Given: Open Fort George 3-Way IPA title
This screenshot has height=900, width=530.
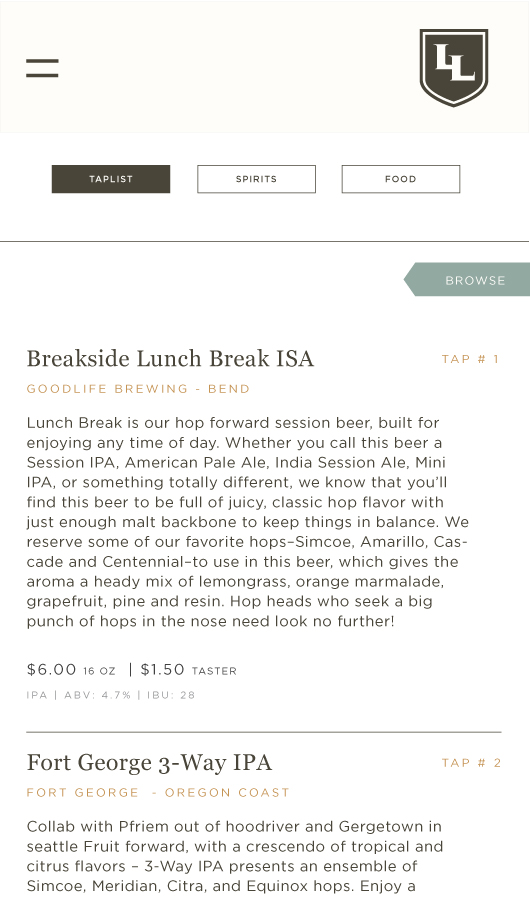Looking at the screenshot, I should pyautogui.click(x=149, y=763).
